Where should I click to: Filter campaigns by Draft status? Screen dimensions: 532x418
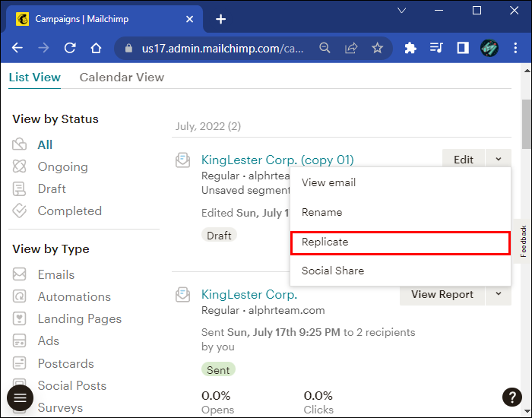click(52, 188)
